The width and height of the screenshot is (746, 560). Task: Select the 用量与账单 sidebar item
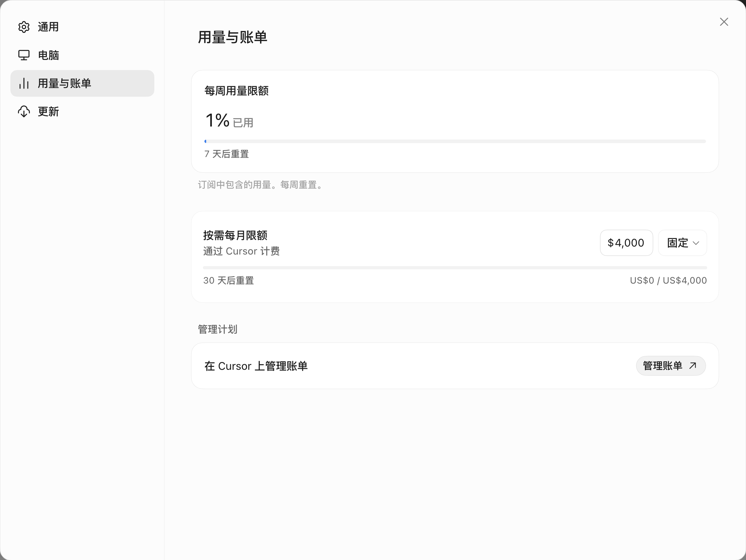82,83
